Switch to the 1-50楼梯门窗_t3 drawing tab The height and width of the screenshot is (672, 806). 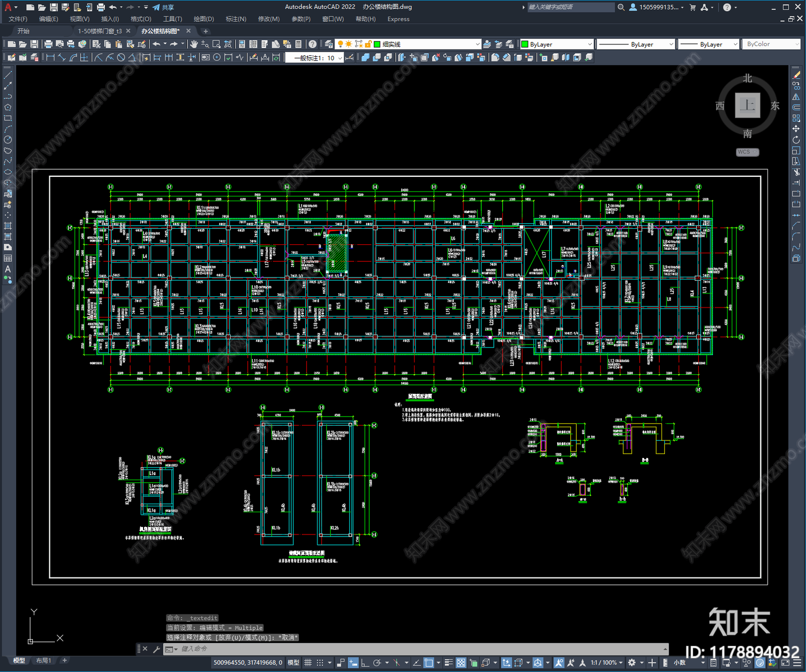[x=100, y=31]
